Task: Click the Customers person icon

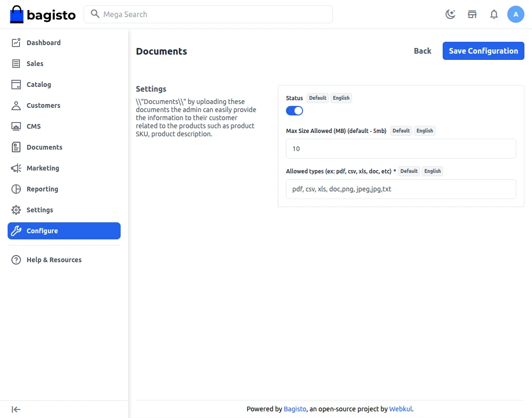Action: pyautogui.click(x=16, y=105)
